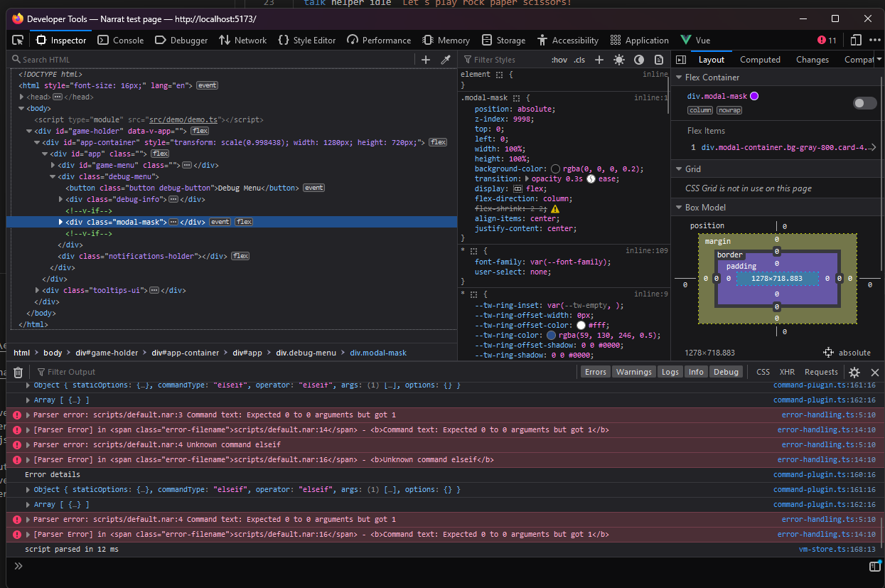Click the Filter Output field

pyautogui.click(x=306, y=372)
